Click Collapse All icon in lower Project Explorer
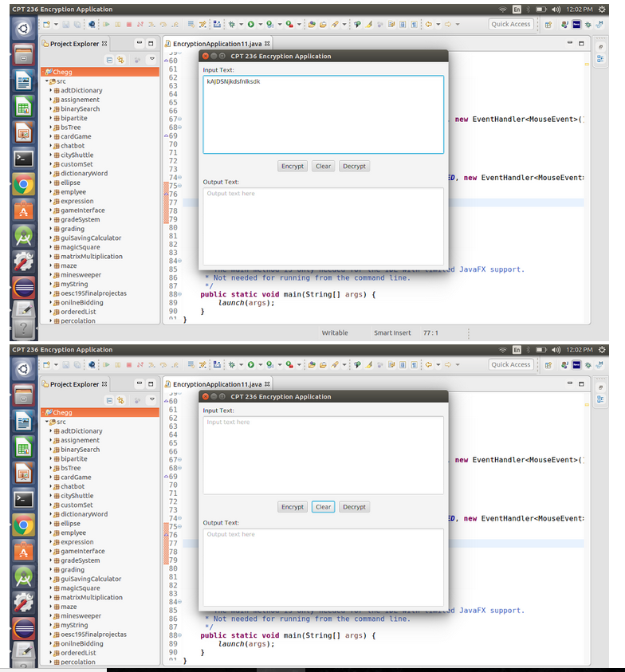The width and height of the screenshot is (625, 672). point(110,400)
